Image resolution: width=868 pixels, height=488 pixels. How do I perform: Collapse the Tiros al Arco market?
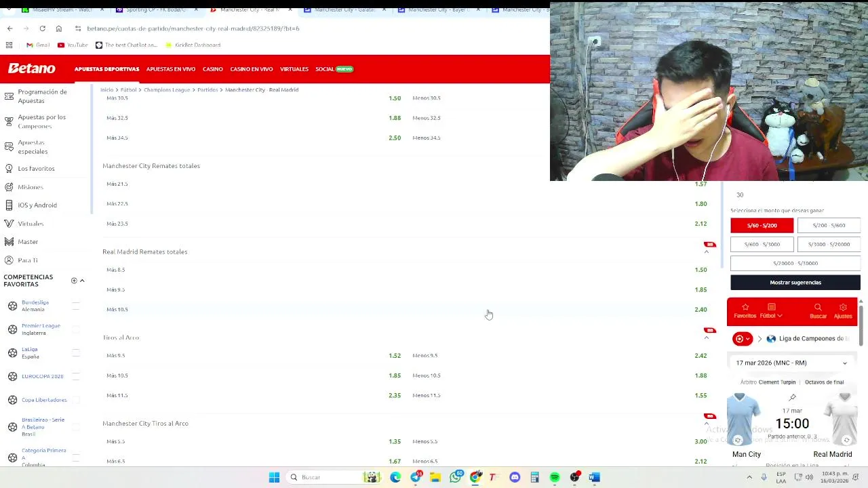[x=706, y=338]
